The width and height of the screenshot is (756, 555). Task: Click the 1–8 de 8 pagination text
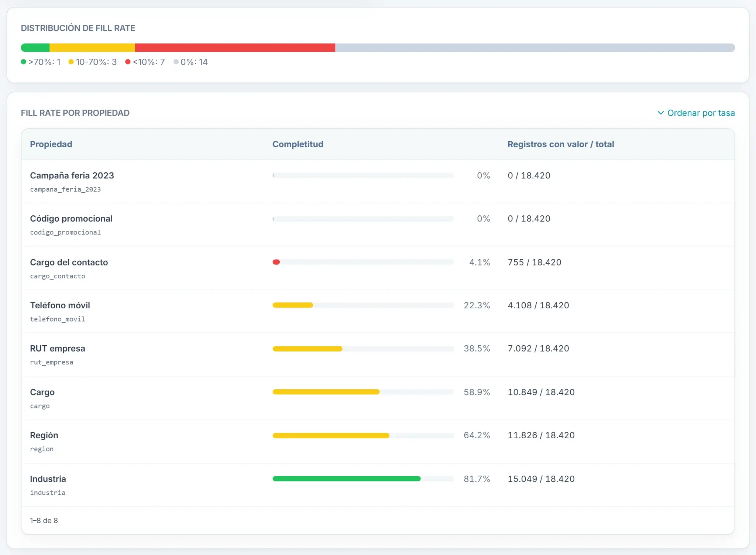click(44, 520)
